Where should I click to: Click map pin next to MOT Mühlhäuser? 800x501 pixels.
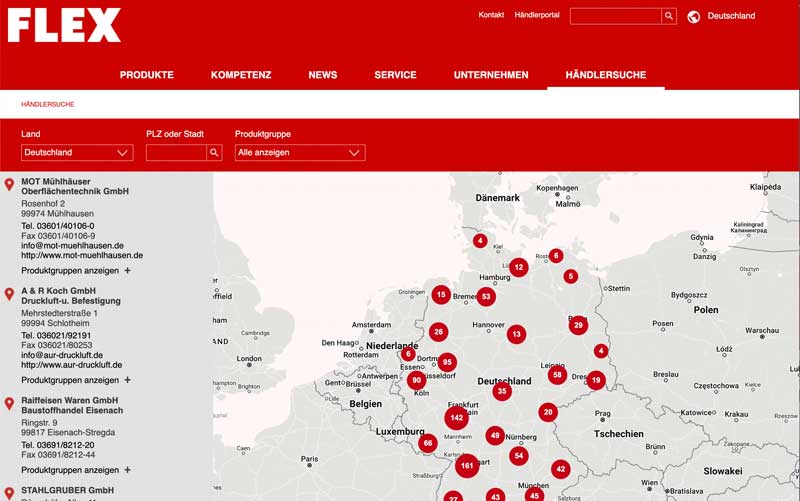[9, 184]
